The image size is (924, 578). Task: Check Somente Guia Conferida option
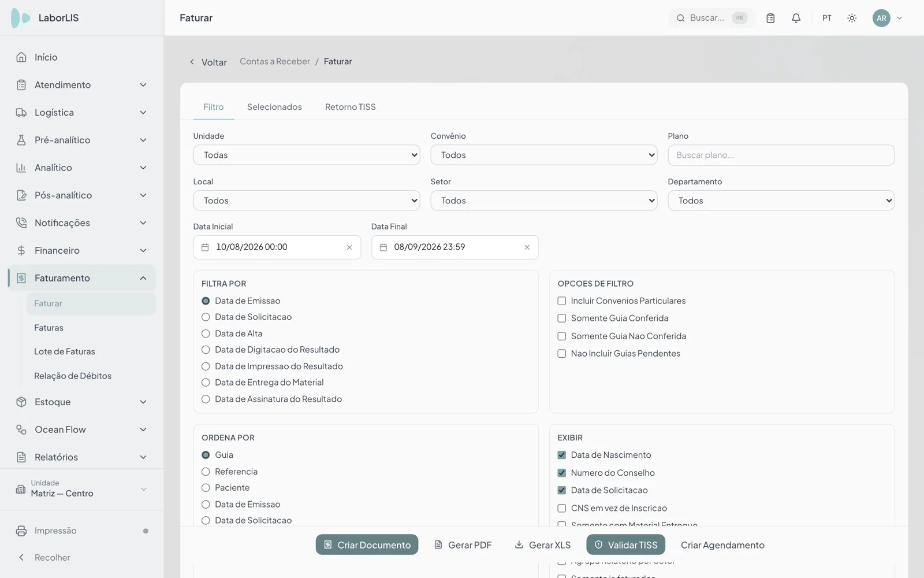coord(561,318)
